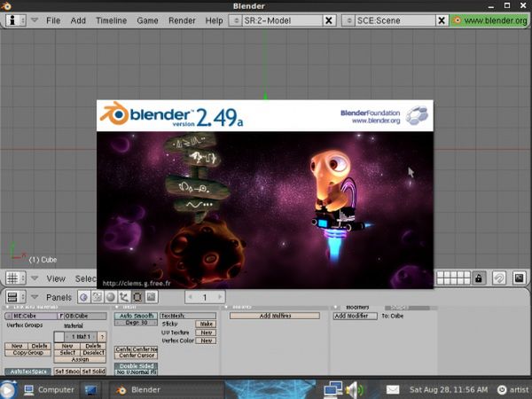This screenshot has width=532, height=399.
Task: Open the SCE:Scene browse dropdown
Action: (348, 20)
